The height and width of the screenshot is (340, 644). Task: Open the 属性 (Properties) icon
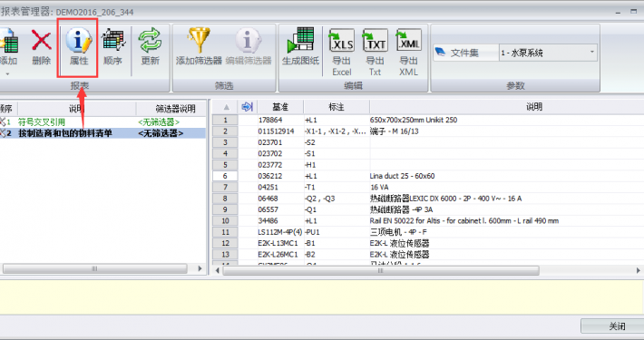click(x=78, y=41)
